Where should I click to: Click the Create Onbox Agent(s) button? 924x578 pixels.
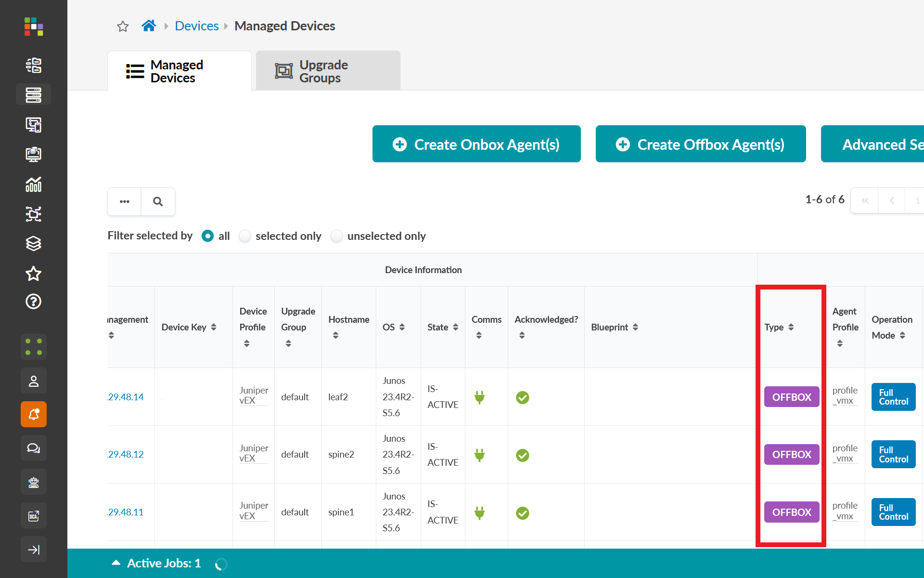tap(476, 144)
